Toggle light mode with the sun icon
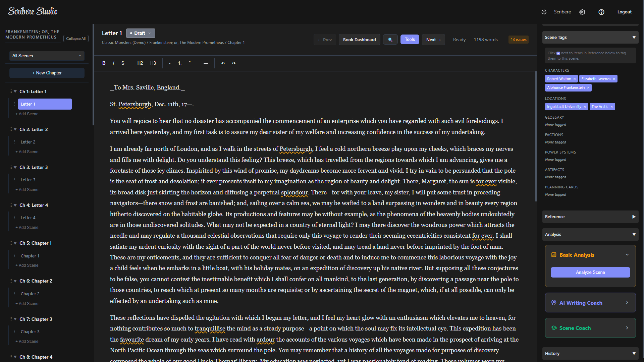This screenshot has width=644, height=362. pyautogui.click(x=544, y=12)
